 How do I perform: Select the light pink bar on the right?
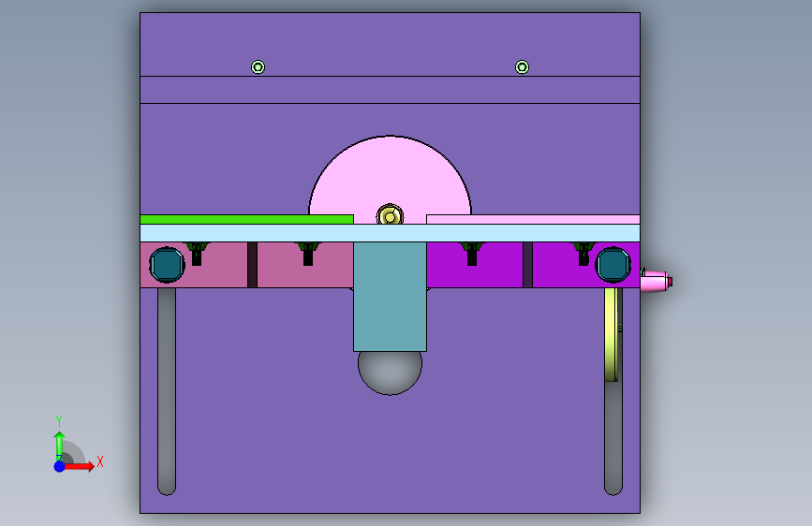pos(533,220)
